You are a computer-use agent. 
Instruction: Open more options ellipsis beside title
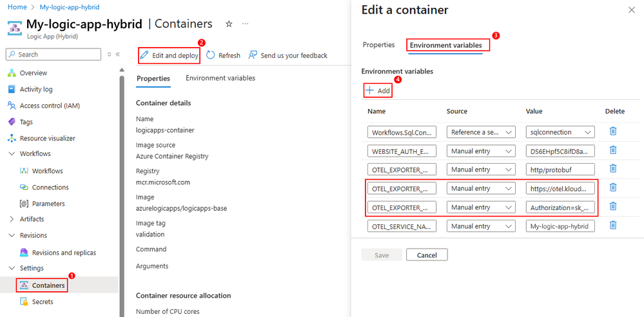(245, 24)
